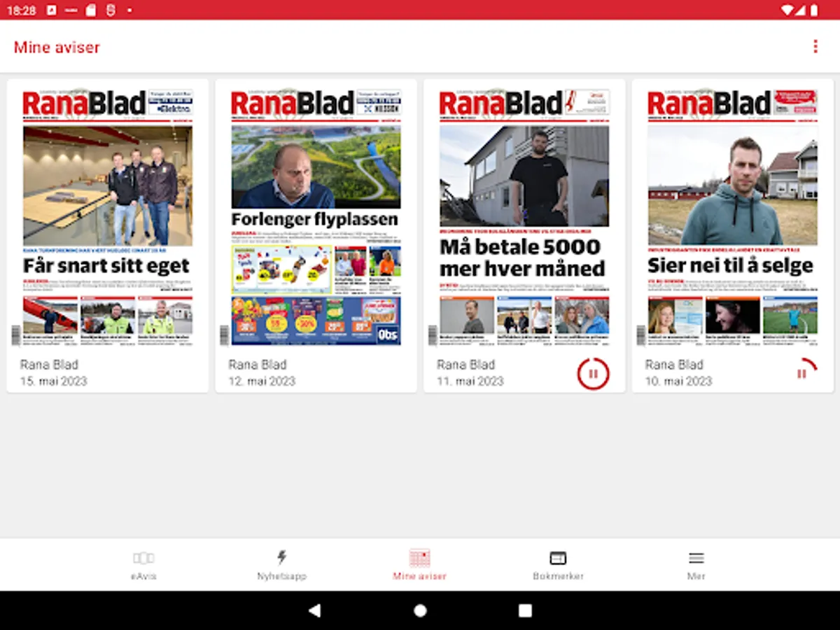Click the Mine aviser page title
This screenshot has height=630, width=840.
[x=57, y=47]
